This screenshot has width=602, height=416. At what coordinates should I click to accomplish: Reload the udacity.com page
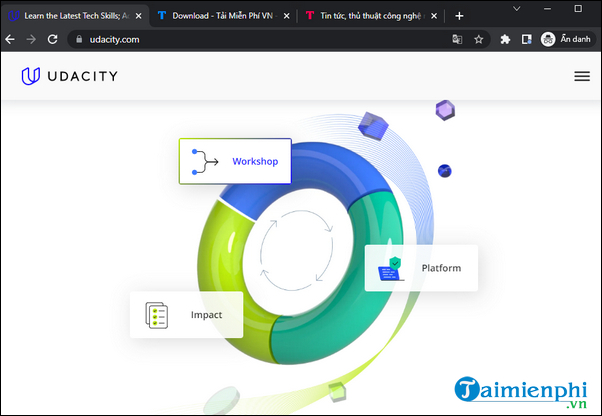point(53,39)
